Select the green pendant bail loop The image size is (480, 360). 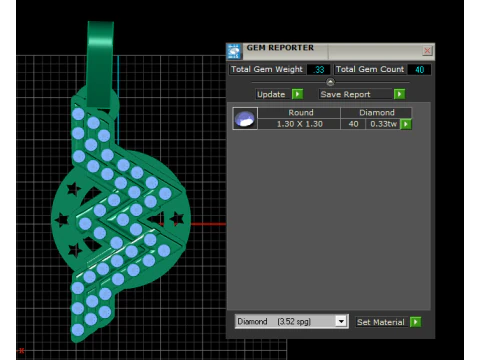click(100, 65)
